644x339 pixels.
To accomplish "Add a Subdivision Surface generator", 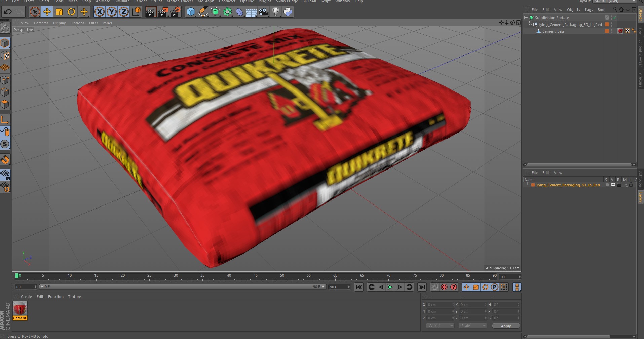I will click(215, 12).
